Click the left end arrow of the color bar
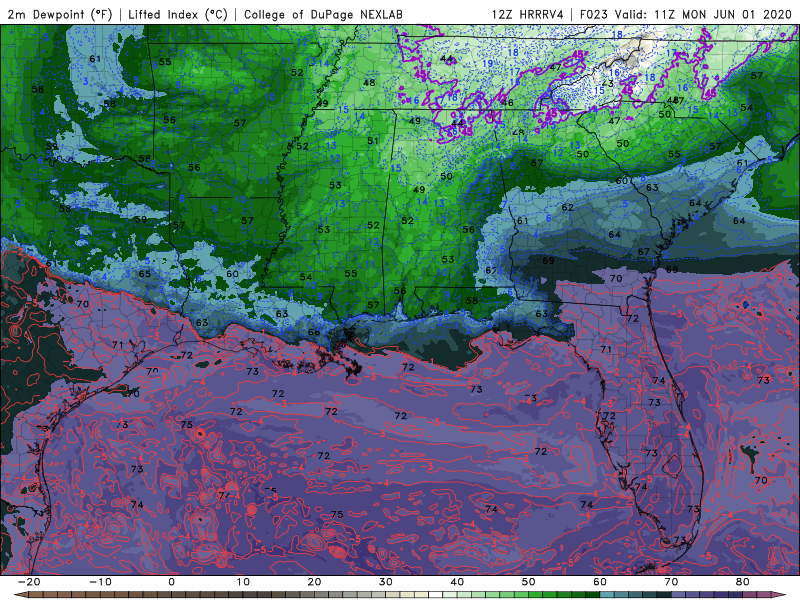The image size is (800, 600). pyautogui.click(x=21, y=595)
